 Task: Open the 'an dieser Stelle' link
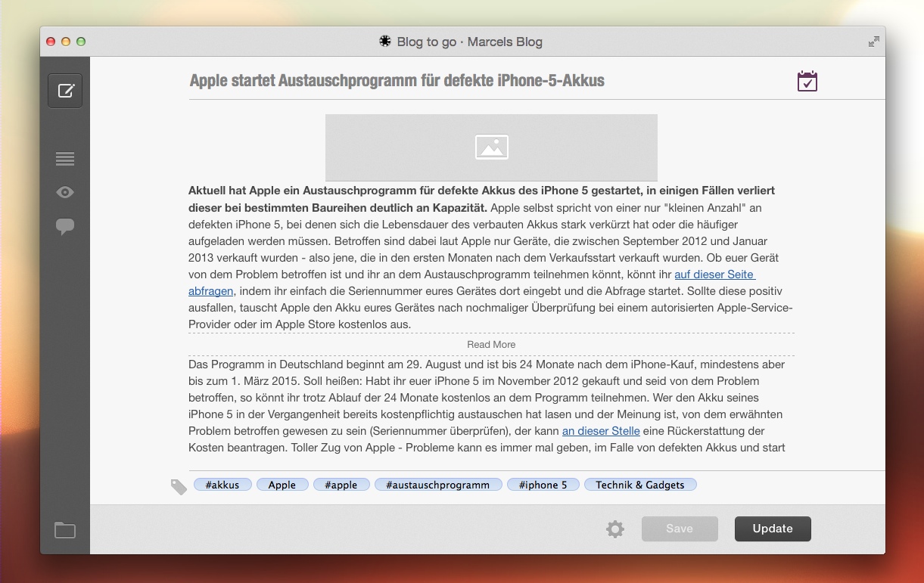point(601,430)
